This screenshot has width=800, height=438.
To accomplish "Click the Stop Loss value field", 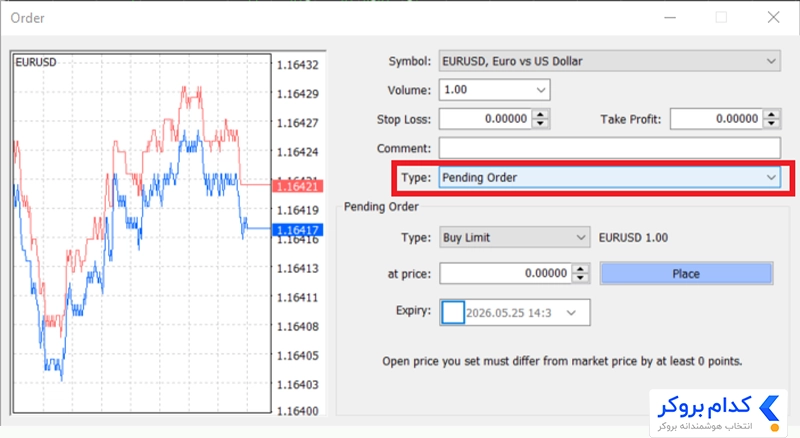I will coord(486,119).
